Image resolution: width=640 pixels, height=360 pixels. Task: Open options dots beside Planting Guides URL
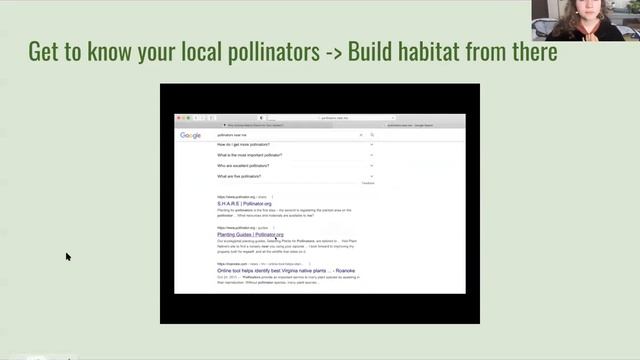click(x=274, y=228)
